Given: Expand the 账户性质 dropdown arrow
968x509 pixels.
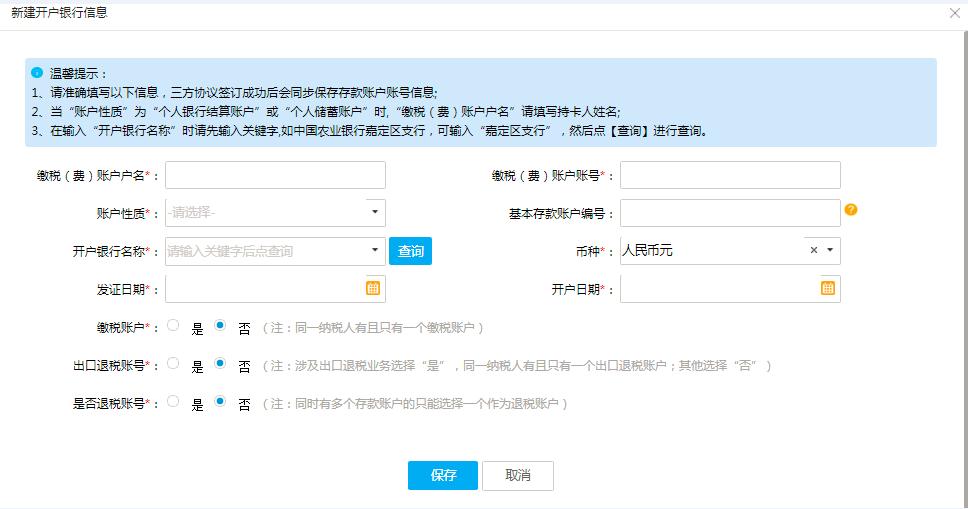Looking at the screenshot, I should pyautogui.click(x=375, y=212).
